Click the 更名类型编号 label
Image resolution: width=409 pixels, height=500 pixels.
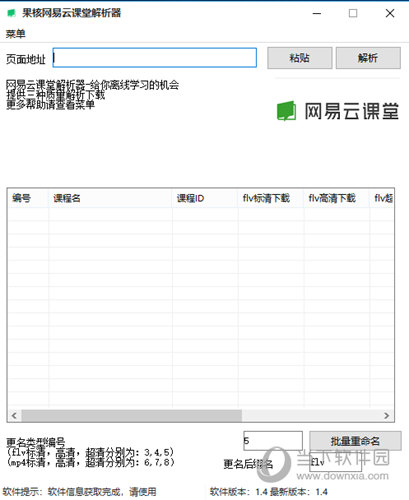(36, 442)
